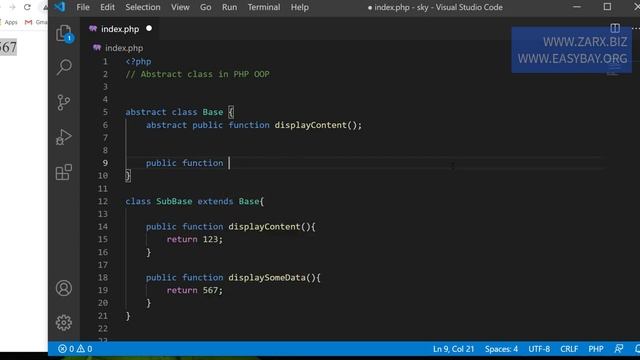Open the Search view in the activity bar
Image resolution: width=640 pixels, height=360 pixels.
tap(64, 67)
